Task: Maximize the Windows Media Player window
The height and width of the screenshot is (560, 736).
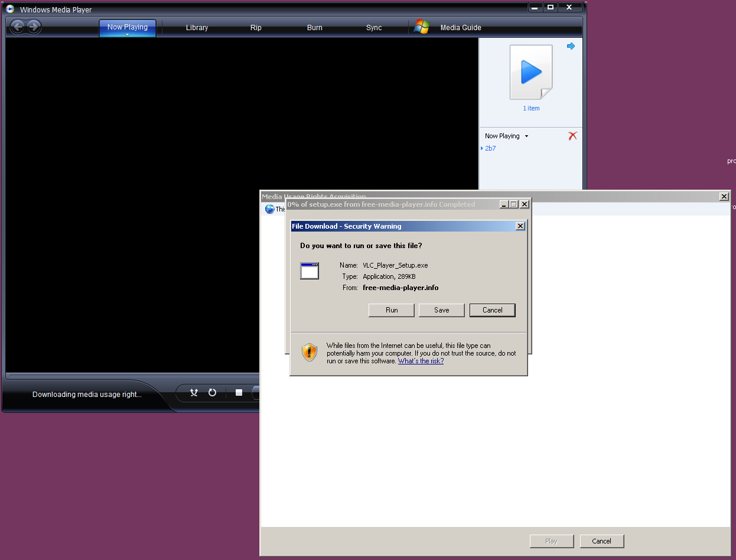Action: click(x=551, y=7)
